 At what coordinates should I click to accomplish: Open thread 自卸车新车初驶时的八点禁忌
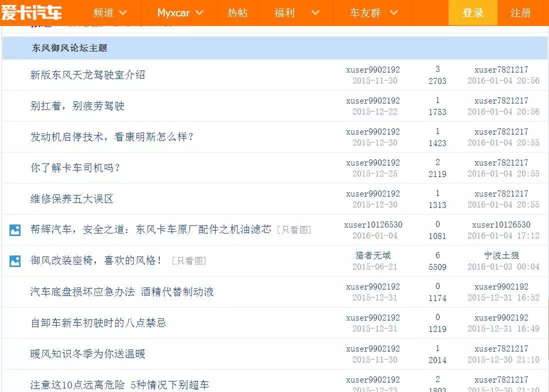pyautogui.click(x=98, y=322)
